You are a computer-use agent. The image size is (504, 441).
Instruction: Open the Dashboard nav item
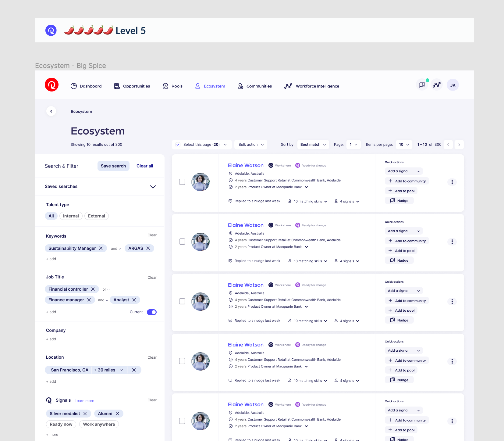[x=86, y=86]
